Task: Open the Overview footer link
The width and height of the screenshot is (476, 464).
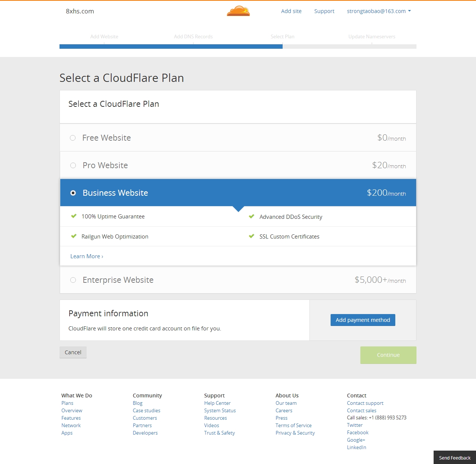Action: (72, 410)
